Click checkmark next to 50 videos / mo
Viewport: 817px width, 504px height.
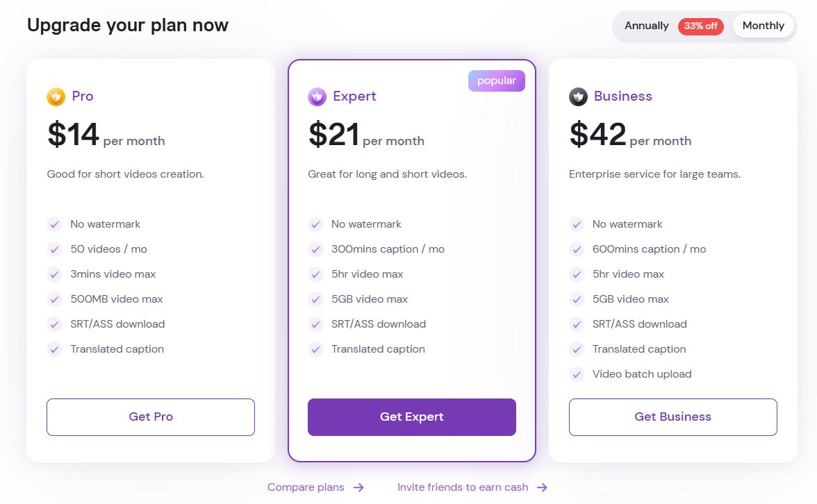54,249
